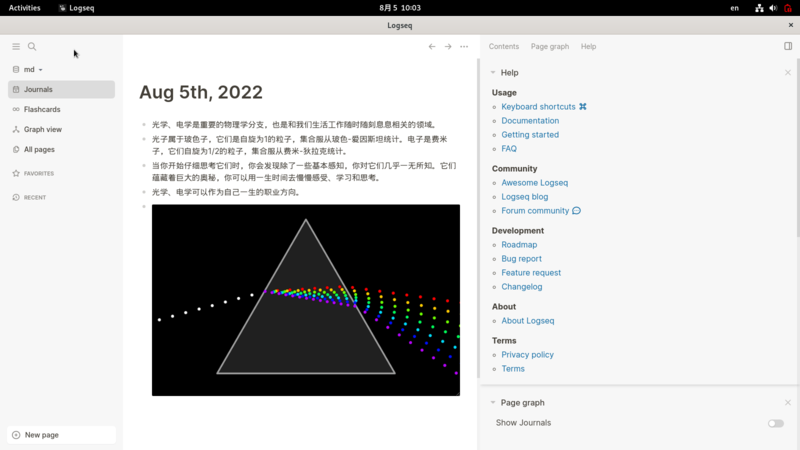Open Flashcards in the left sidebar
800x450 pixels.
pos(41,109)
